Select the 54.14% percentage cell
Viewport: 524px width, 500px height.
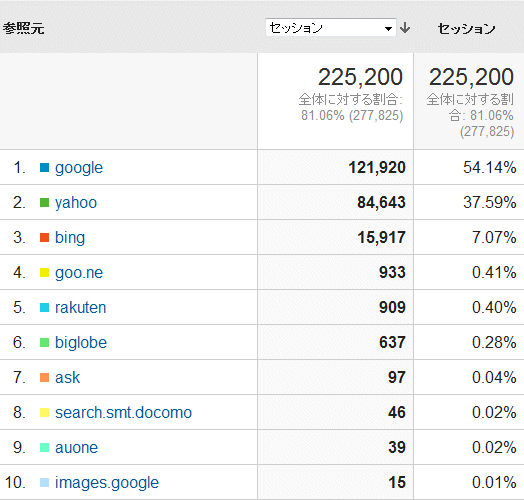pos(490,167)
